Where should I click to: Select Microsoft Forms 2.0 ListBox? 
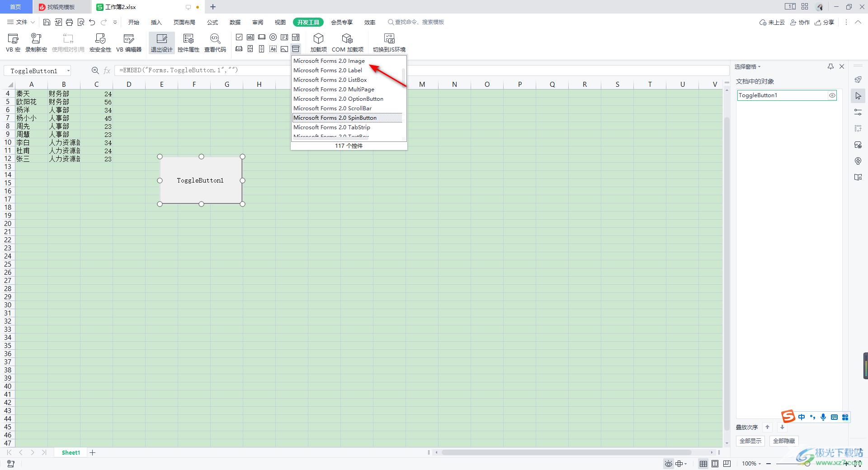[x=347, y=80]
